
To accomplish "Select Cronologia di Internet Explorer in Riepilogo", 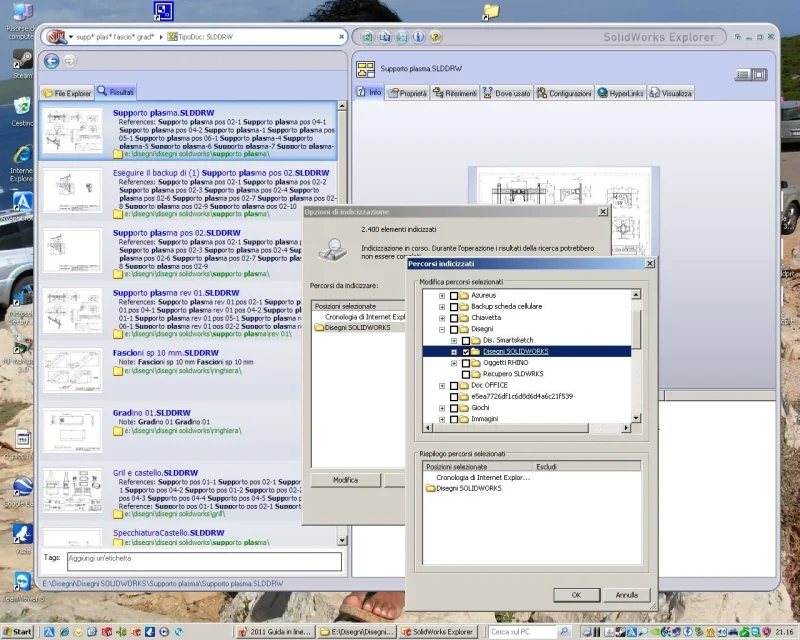I will 483,478.
